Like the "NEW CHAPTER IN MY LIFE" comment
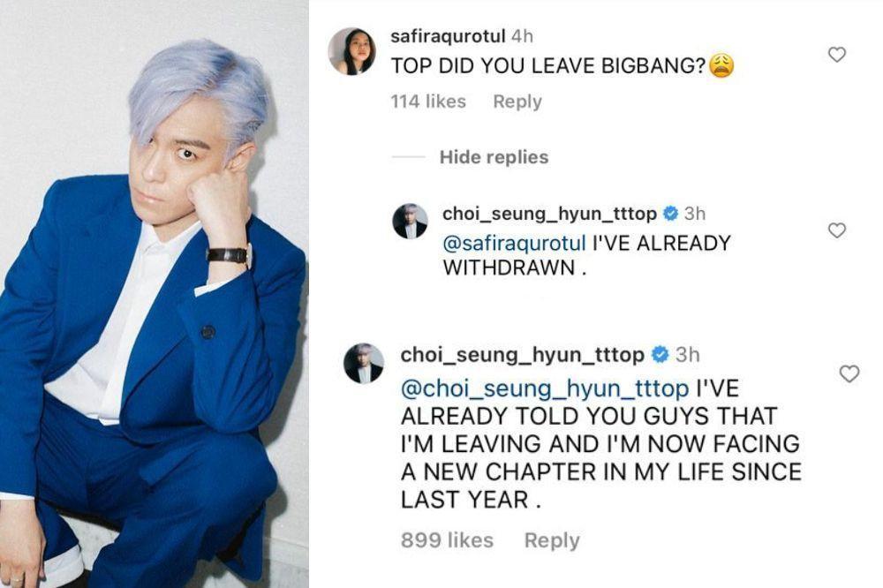The height and width of the screenshot is (588, 883). click(849, 373)
